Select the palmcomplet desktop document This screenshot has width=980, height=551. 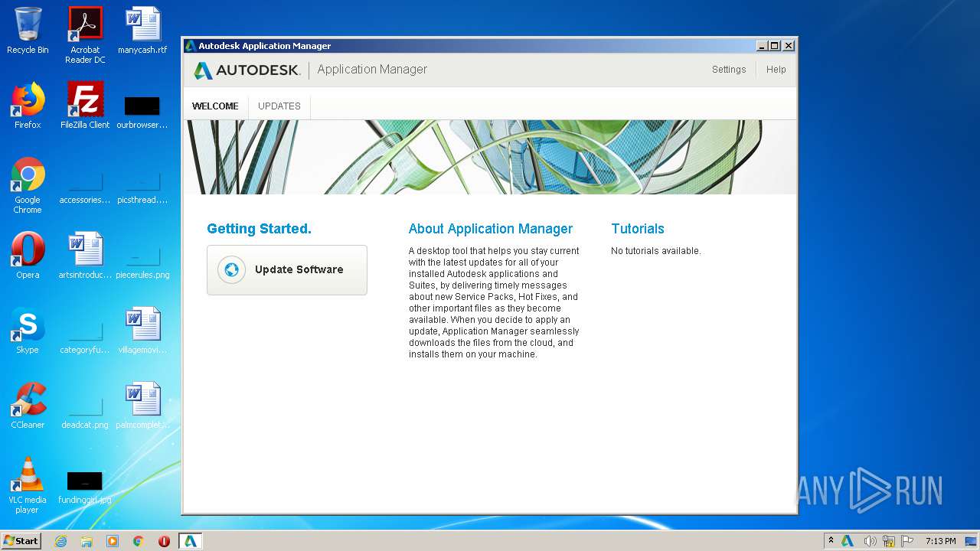click(x=142, y=406)
